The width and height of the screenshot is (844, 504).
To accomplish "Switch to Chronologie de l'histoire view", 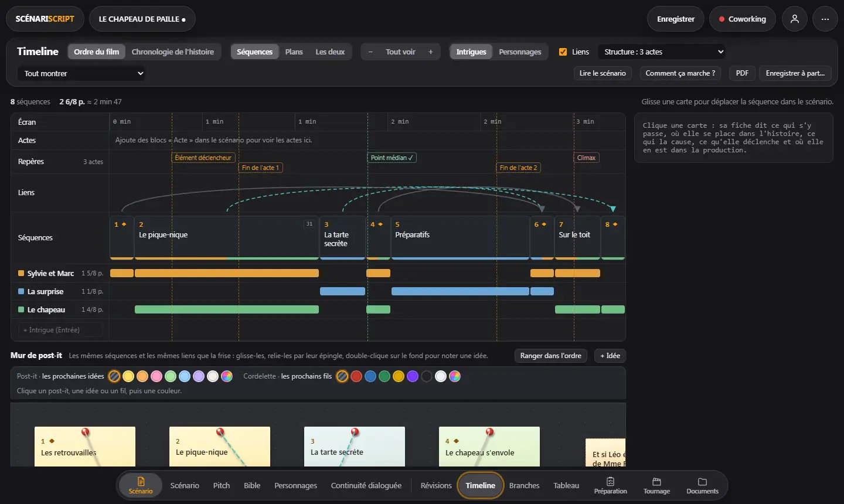I will click(x=173, y=52).
